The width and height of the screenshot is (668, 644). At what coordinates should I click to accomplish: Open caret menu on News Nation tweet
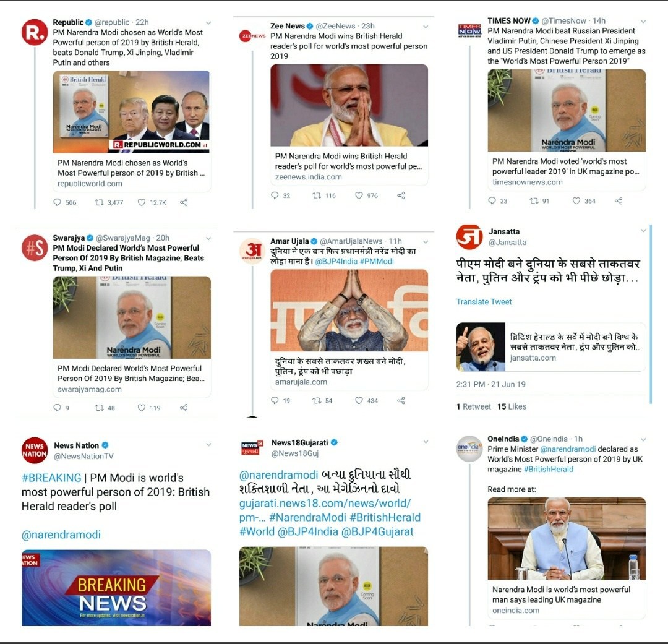click(x=208, y=445)
